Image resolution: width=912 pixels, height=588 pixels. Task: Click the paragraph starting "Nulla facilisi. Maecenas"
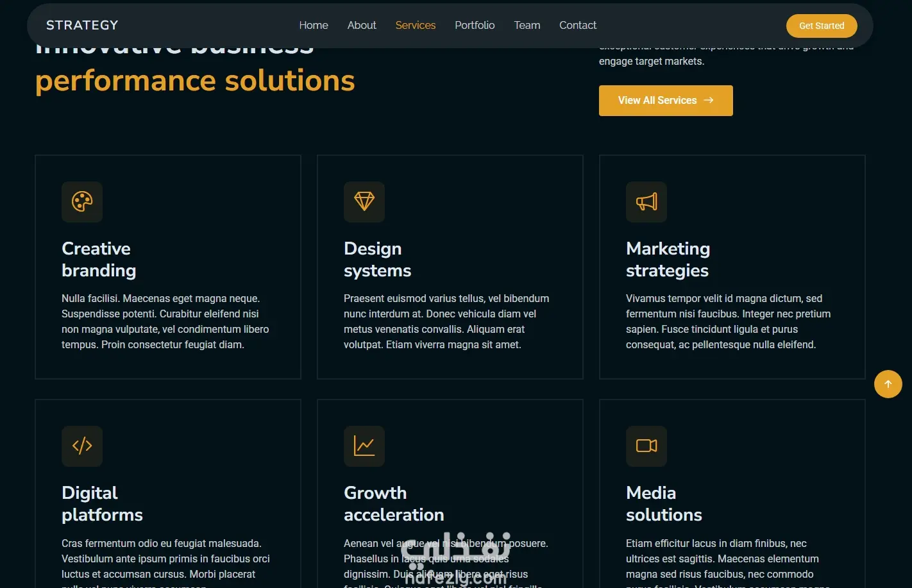tap(165, 321)
